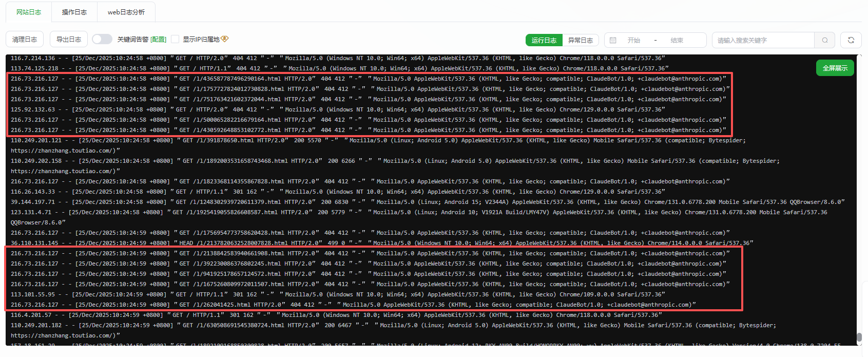Image resolution: width=868 pixels, height=357 pixels.
Task: Switch to the 网站日志 tab
Action: (x=29, y=12)
